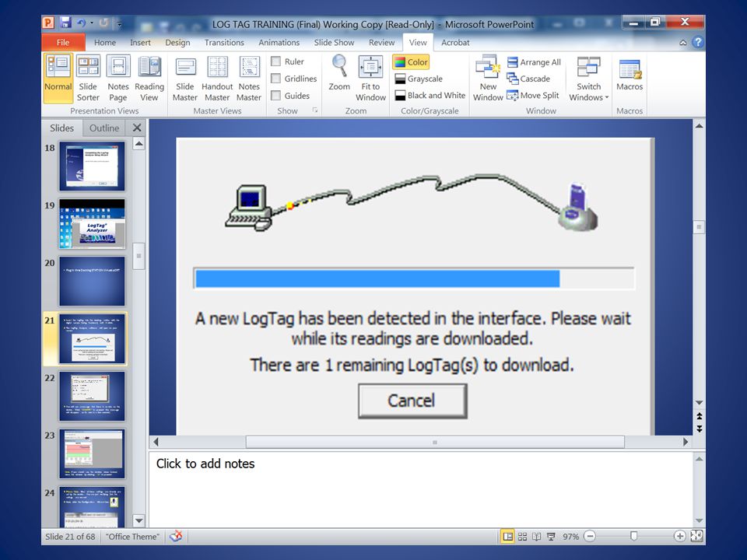Zoom in with plus button
Viewport: 747px width, 560px height.
pos(680,536)
